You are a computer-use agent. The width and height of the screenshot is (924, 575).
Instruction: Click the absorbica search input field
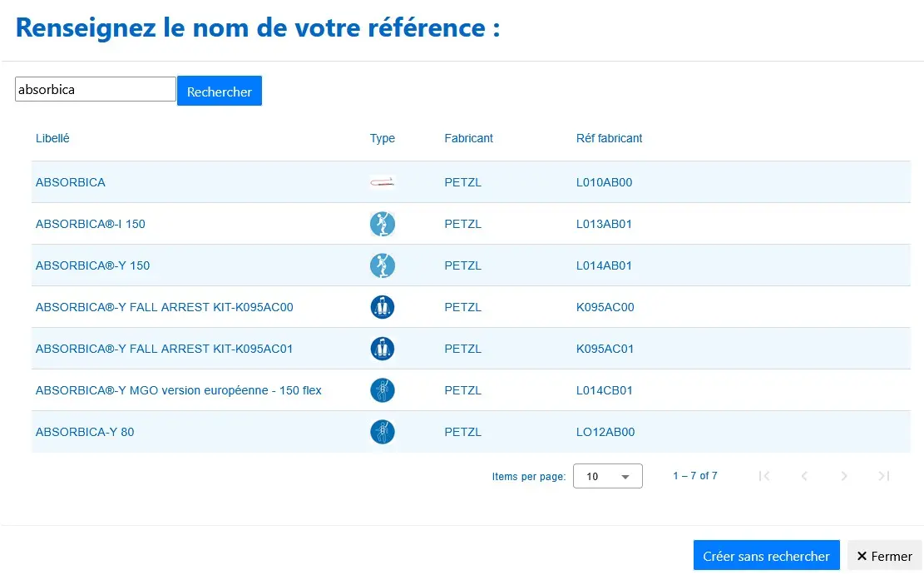pos(95,87)
